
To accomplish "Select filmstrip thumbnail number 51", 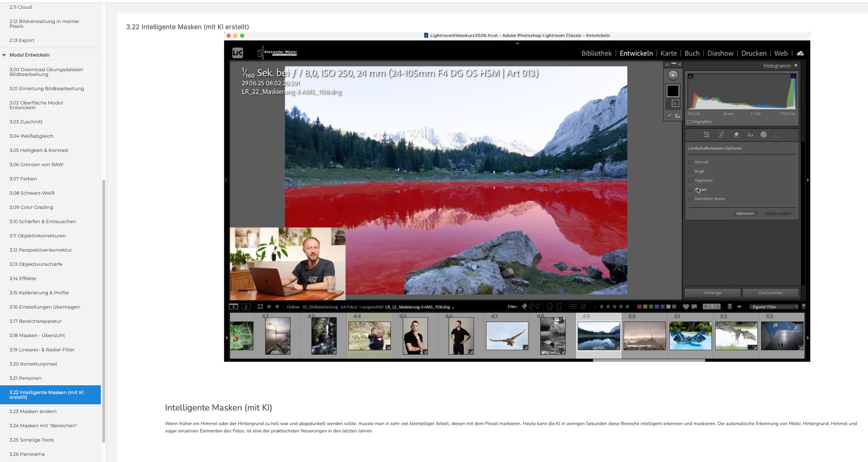I will click(690, 336).
